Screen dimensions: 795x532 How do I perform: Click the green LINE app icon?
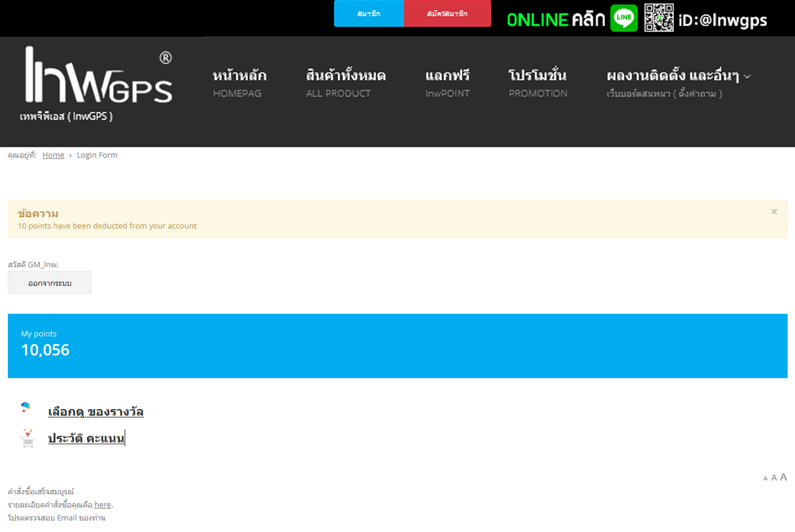point(624,18)
